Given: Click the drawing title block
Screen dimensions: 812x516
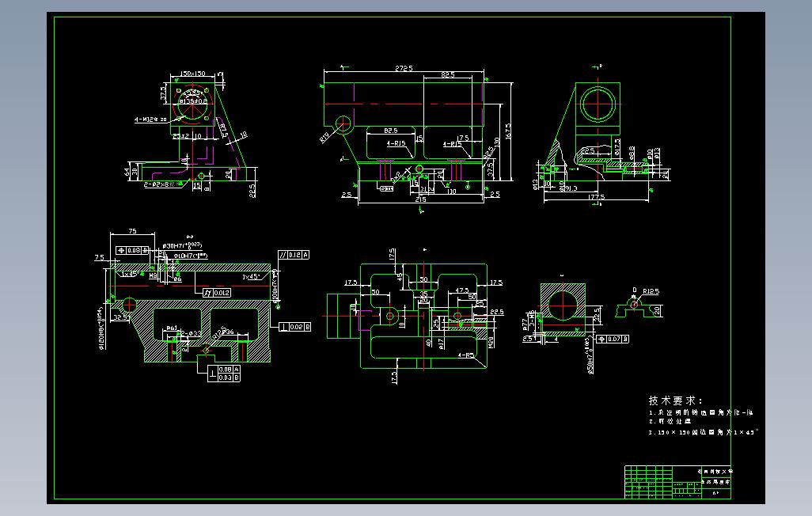Looking at the screenshot, I should pos(677,482).
